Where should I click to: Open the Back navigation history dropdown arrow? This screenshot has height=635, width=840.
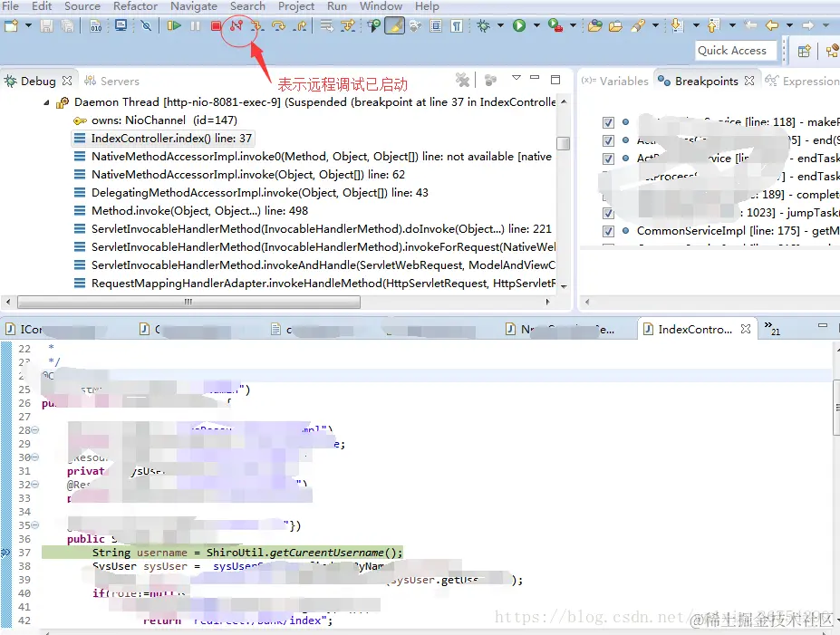click(789, 25)
